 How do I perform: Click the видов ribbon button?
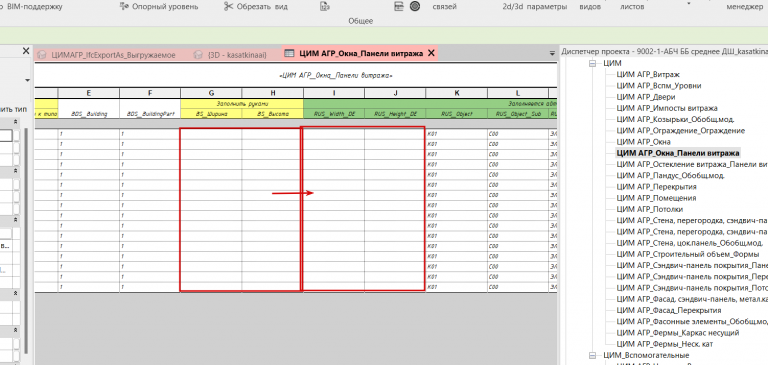[x=590, y=7]
